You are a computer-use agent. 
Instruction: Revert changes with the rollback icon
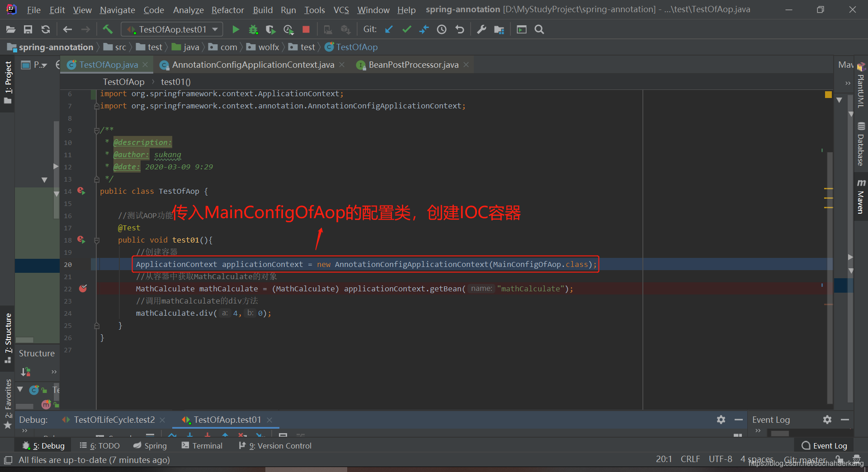tap(460, 29)
